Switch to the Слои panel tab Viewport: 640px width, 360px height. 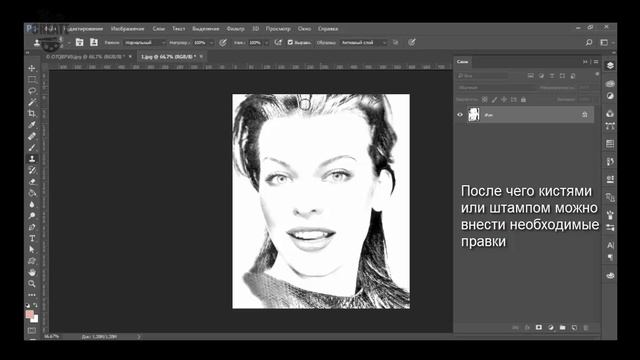click(462, 62)
